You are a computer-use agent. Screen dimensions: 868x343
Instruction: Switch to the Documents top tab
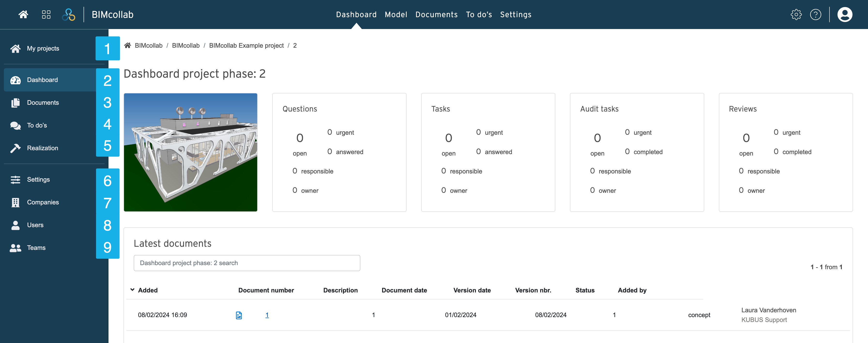click(436, 15)
